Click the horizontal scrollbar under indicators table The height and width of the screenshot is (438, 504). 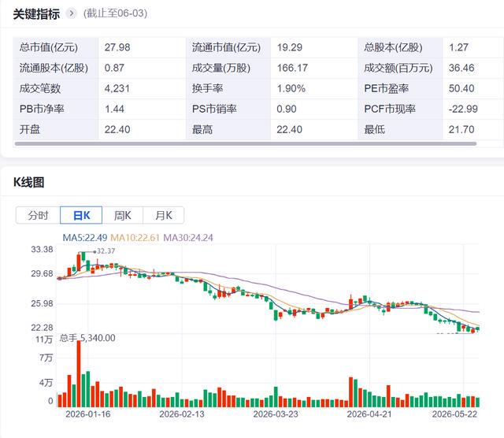click(246, 143)
